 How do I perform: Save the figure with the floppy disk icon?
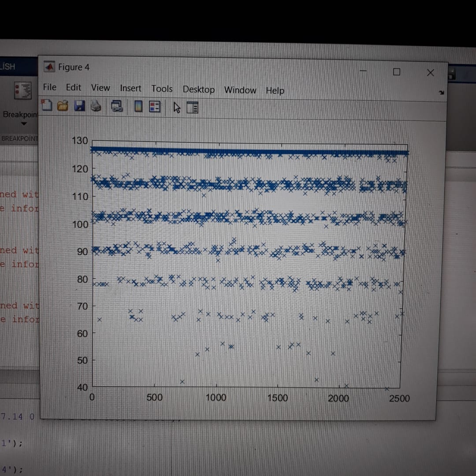pyautogui.click(x=79, y=106)
